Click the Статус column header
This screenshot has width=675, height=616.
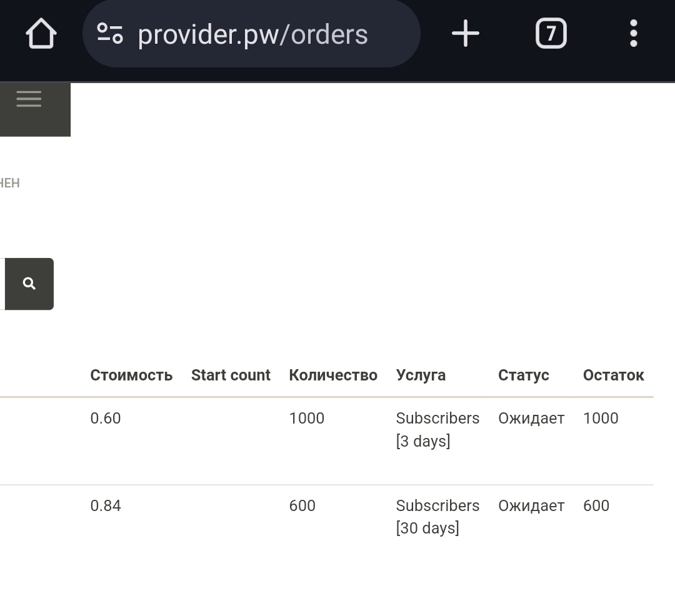pyautogui.click(x=523, y=375)
